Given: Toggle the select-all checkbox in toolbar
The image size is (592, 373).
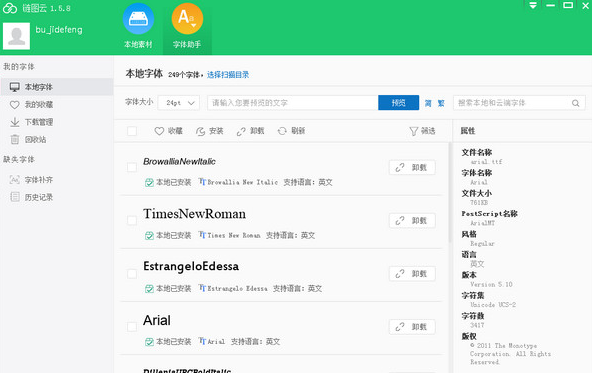Looking at the screenshot, I should pos(132,131).
